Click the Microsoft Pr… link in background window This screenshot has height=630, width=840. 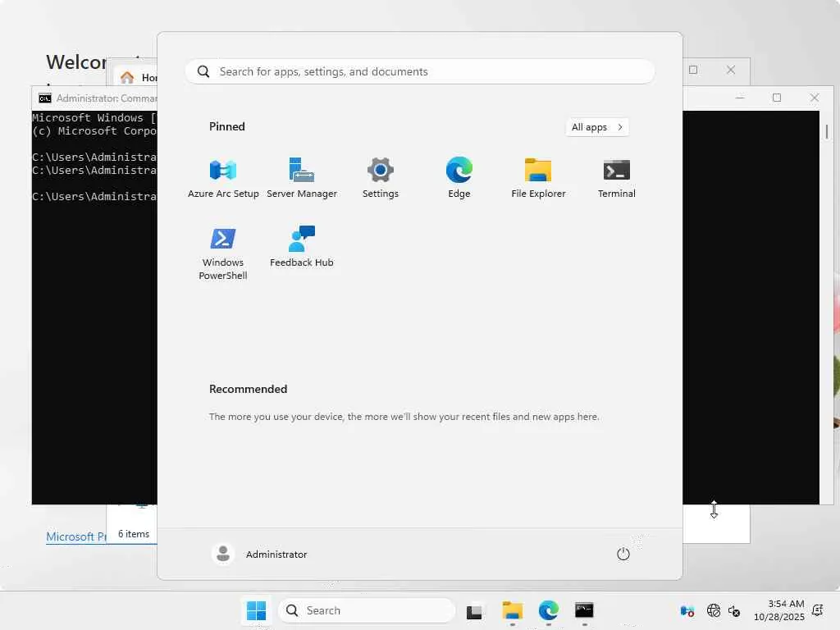[x=76, y=536]
